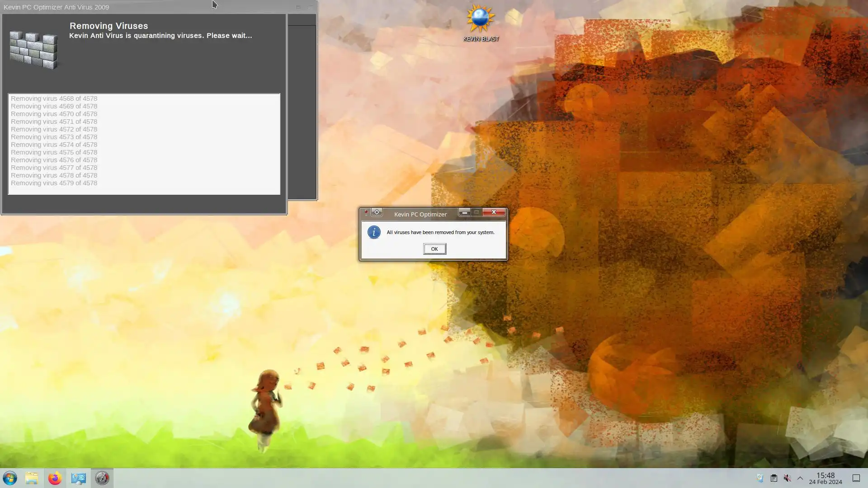The image size is (868, 488).
Task: Switch to the Kevin PC Optimizer taskbar entry
Action: click(x=102, y=478)
